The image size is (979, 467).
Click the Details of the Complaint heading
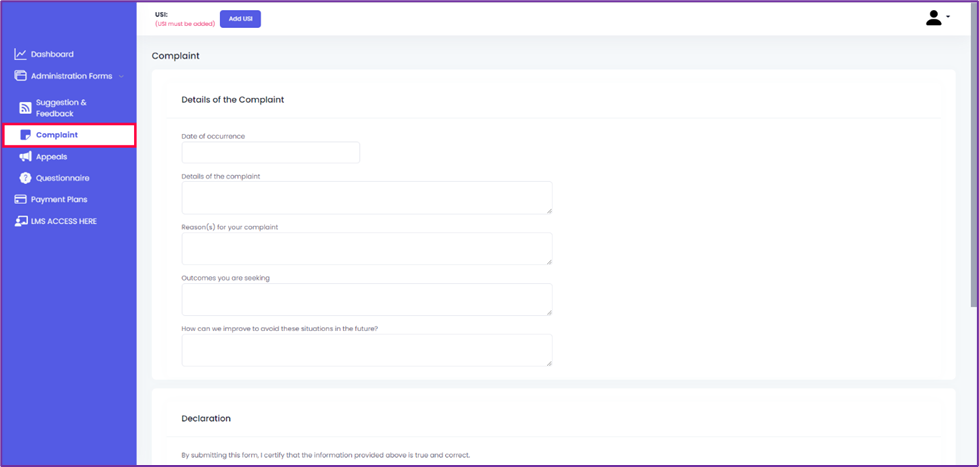click(233, 99)
